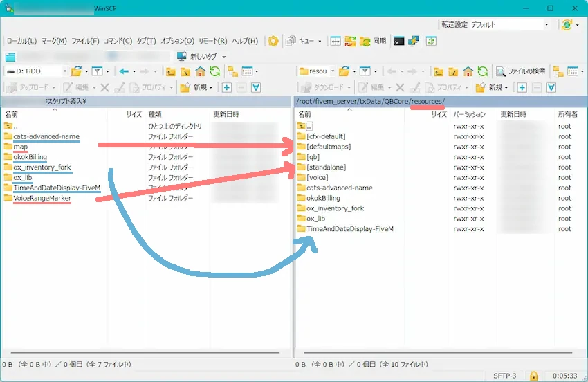Toggle the directory tree in the remote panel
This screenshot has width=588, height=382.
558,71
